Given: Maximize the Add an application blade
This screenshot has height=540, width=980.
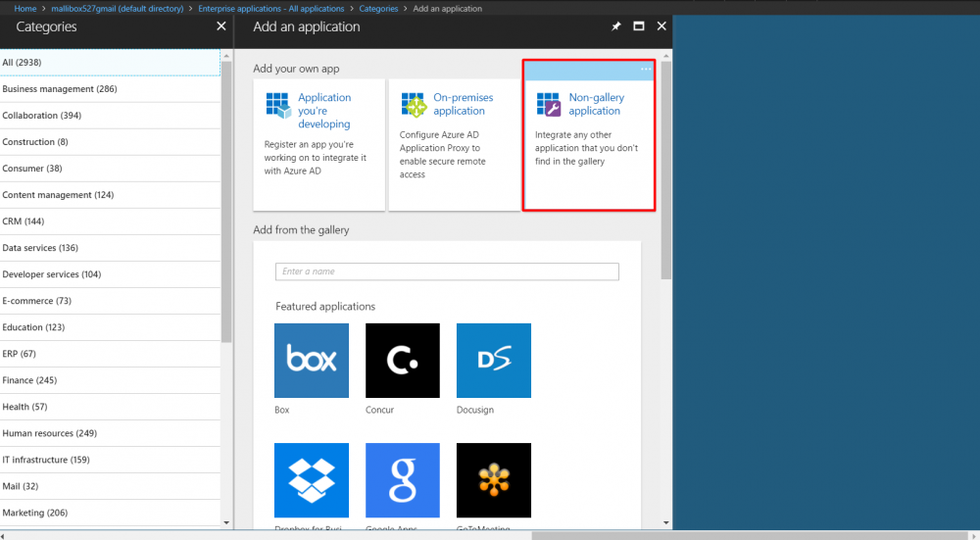Looking at the screenshot, I should (x=639, y=26).
